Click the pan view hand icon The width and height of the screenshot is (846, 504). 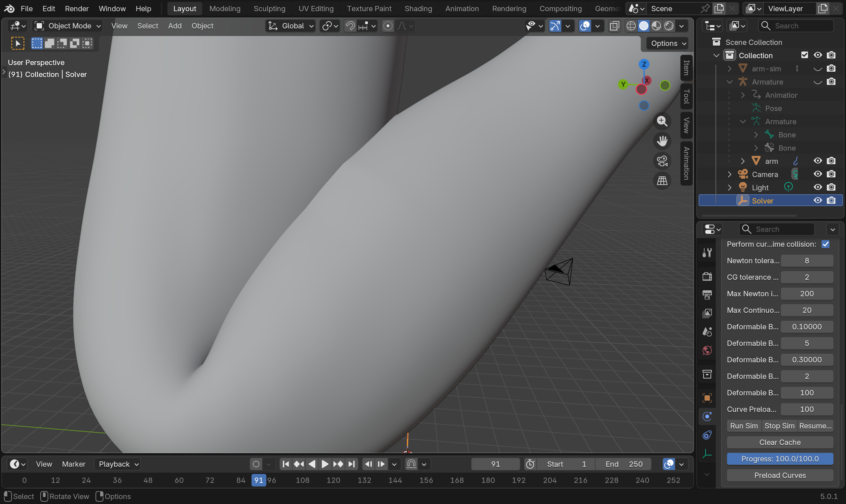click(662, 141)
